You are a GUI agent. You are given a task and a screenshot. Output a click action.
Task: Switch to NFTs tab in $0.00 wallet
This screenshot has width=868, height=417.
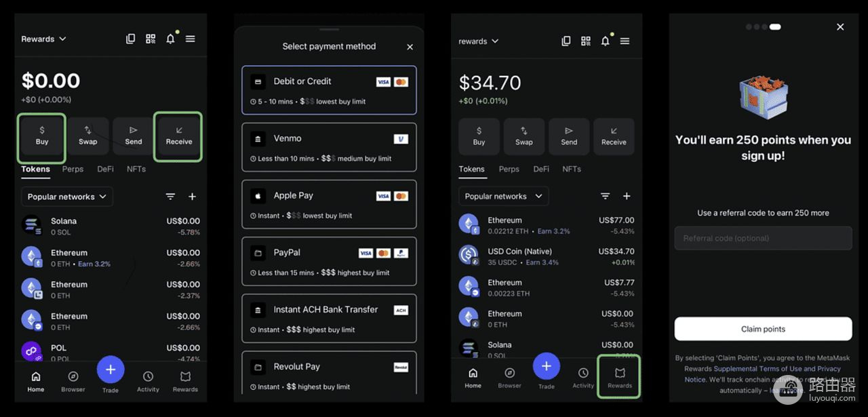point(136,169)
